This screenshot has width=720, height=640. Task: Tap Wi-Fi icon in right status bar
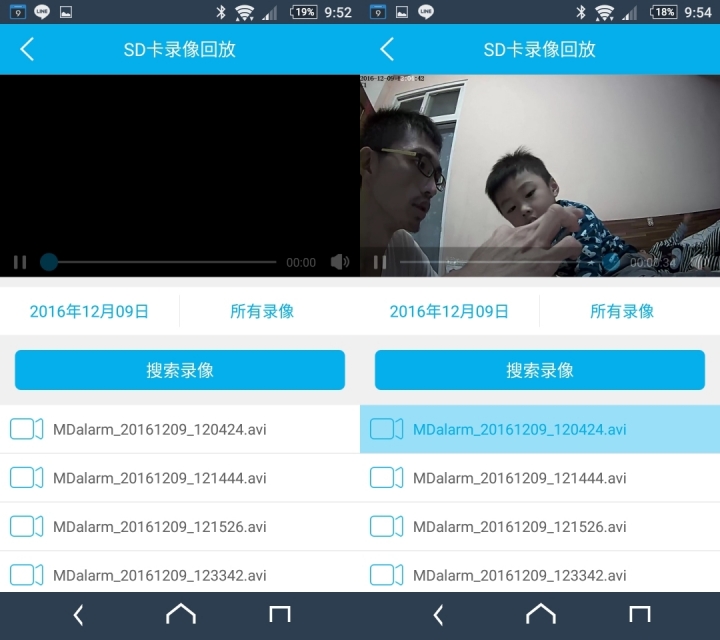point(604,12)
